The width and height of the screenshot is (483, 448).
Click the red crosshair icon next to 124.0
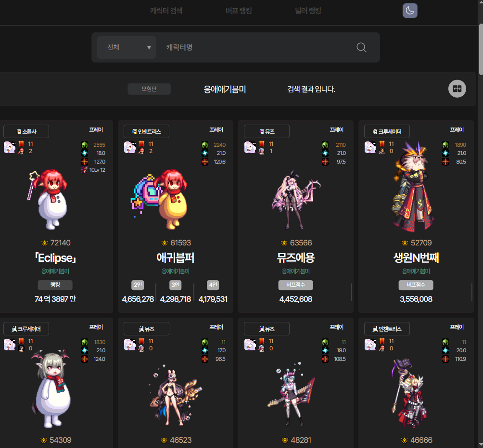pos(85,359)
